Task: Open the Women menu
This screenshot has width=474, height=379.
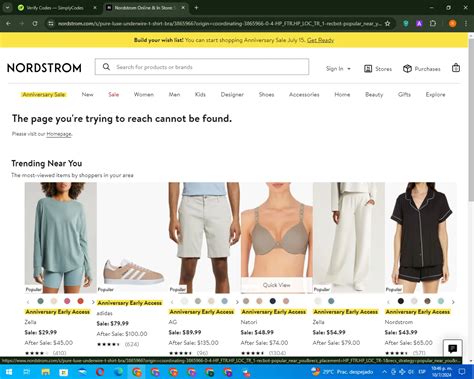Action: (x=144, y=94)
